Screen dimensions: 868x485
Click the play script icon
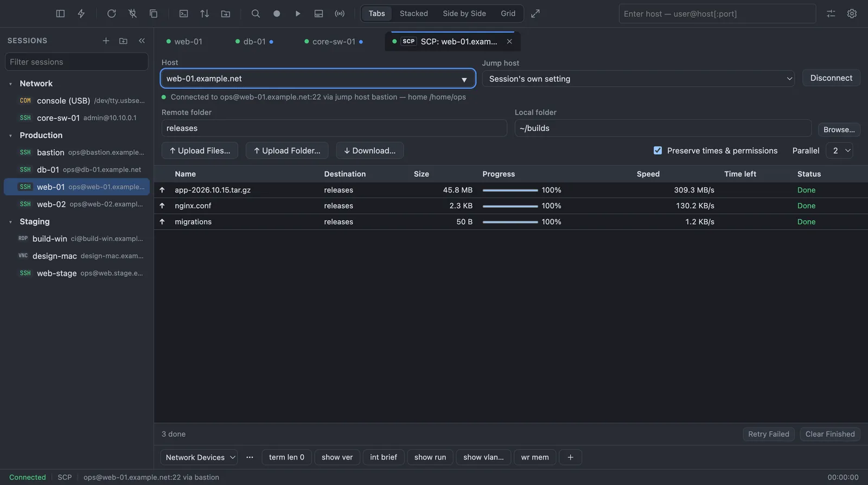pos(298,14)
